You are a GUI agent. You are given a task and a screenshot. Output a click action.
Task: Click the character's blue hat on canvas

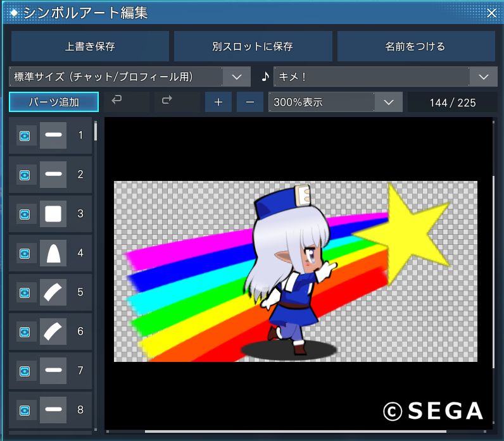point(275,202)
